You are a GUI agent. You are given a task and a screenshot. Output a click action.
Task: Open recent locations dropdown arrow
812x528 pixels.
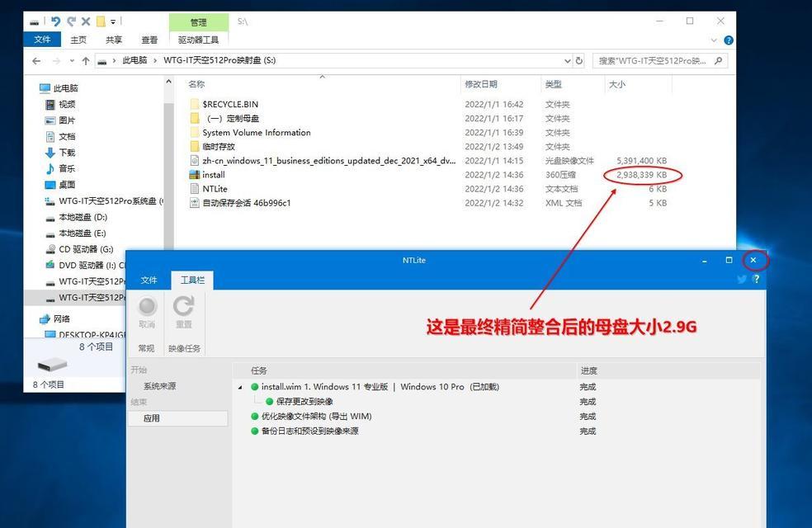pos(72,61)
